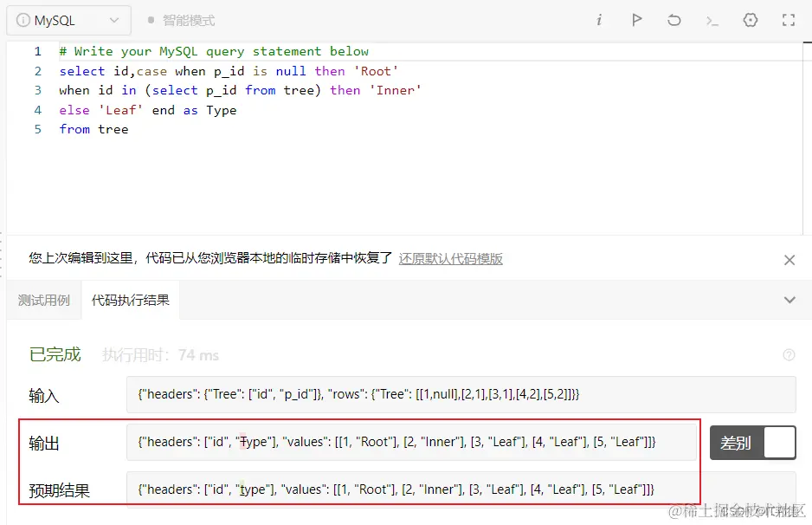Click line number 3 in the gutter
The height and width of the screenshot is (525, 812).
[x=38, y=90]
